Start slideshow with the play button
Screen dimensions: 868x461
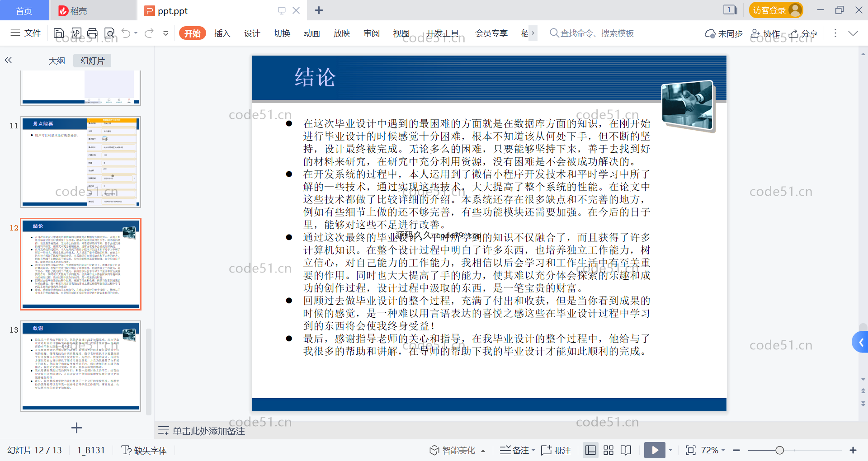[x=655, y=450]
